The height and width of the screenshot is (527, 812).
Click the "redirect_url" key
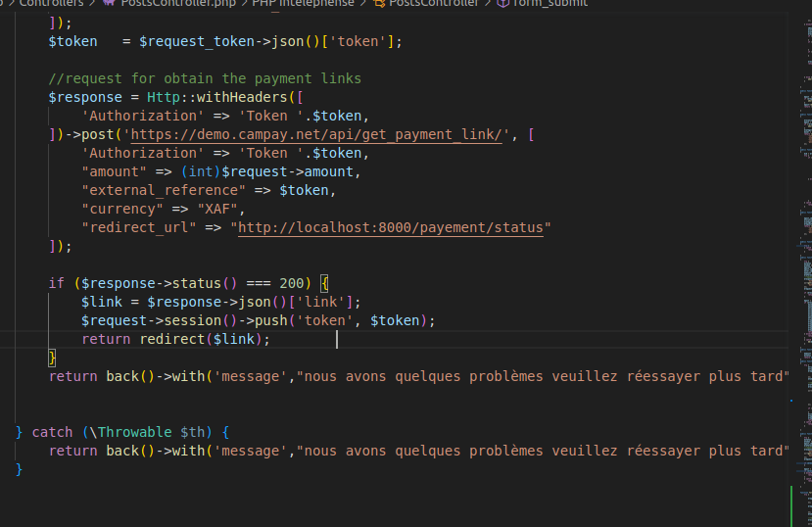(139, 228)
